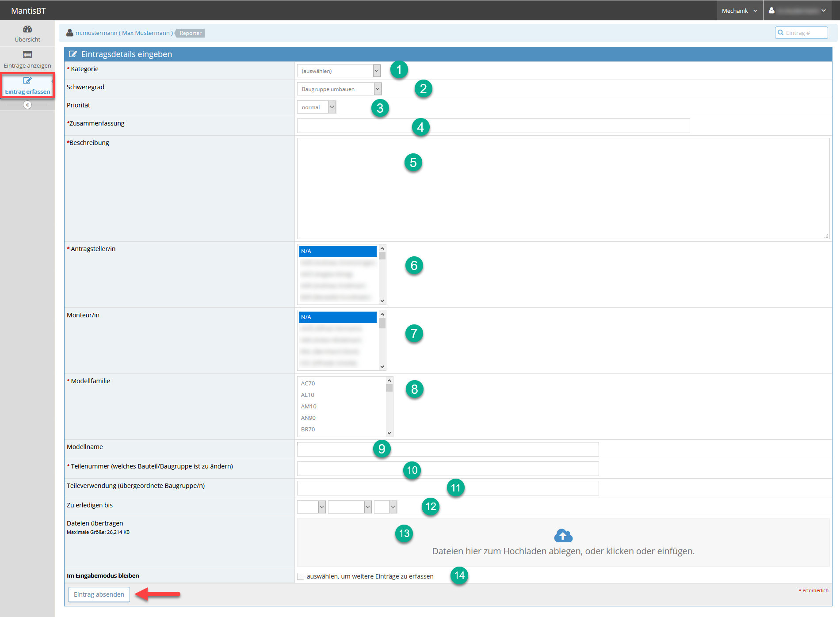Viewport: 840px width, 617px height.
Task: Click the magnifier icon in search box
Action: point(781,33)
